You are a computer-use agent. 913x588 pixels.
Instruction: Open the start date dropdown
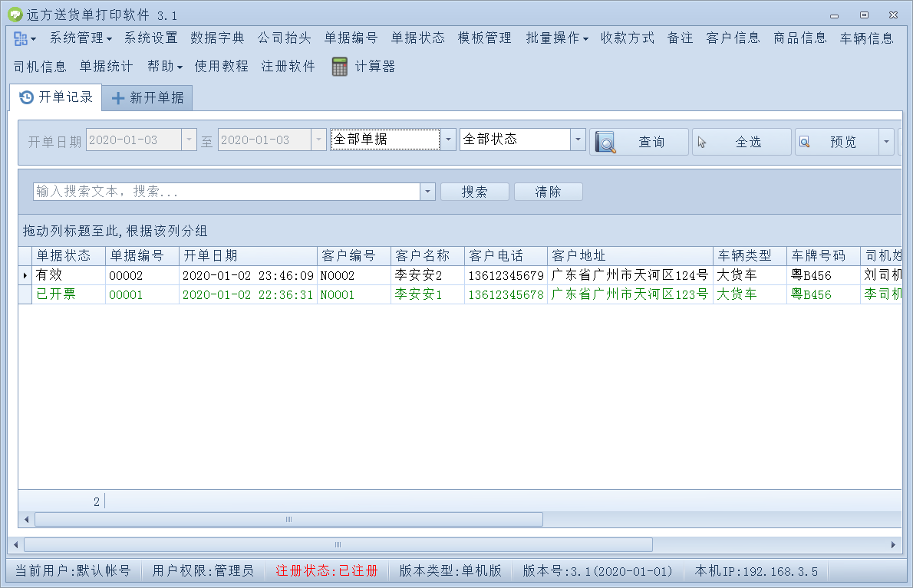coord(189,140)
